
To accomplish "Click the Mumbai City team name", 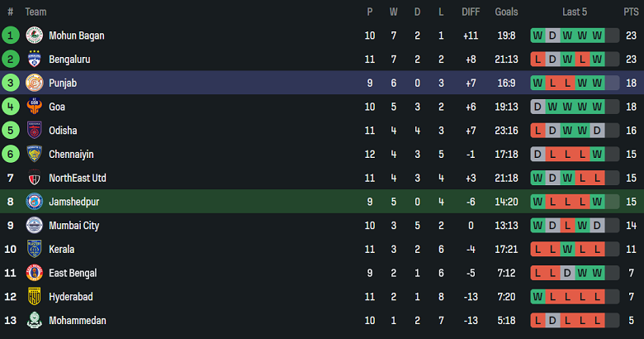I will tap(74, 226).
